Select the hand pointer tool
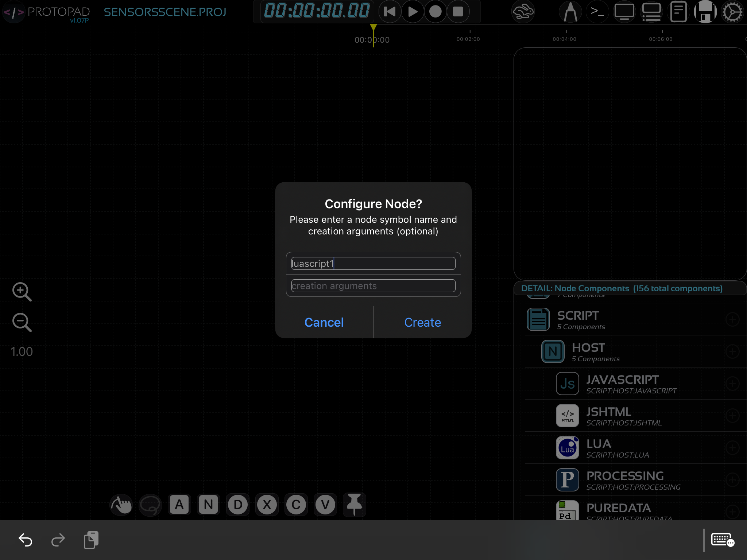This screenshot has width=747, height=560. point(121,505)
